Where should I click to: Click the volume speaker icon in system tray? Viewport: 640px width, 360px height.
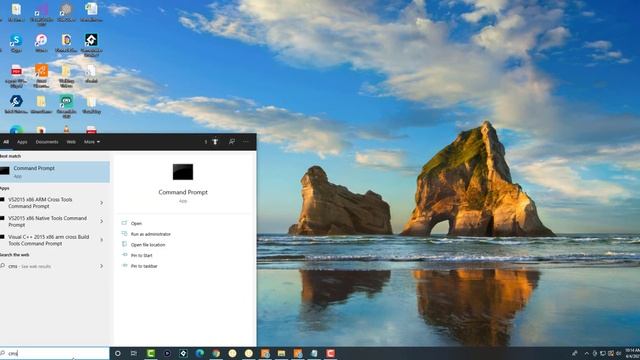point(618,353)
